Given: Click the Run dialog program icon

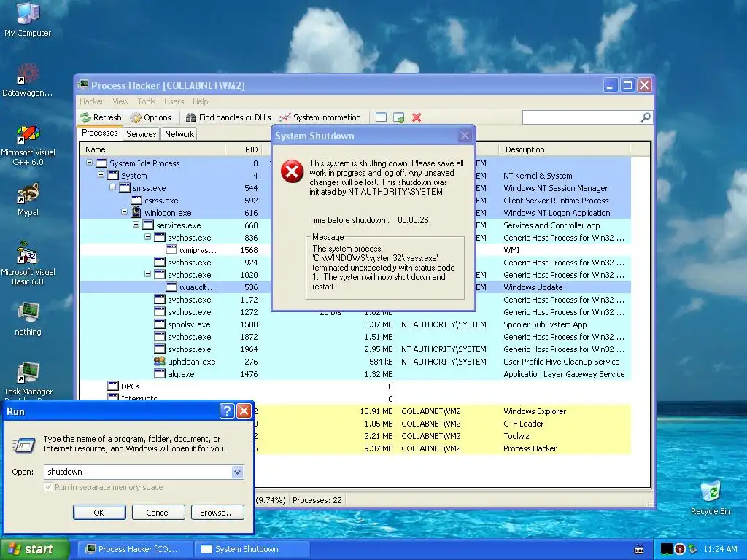Looking at the screenshot, I should [24, 445].
